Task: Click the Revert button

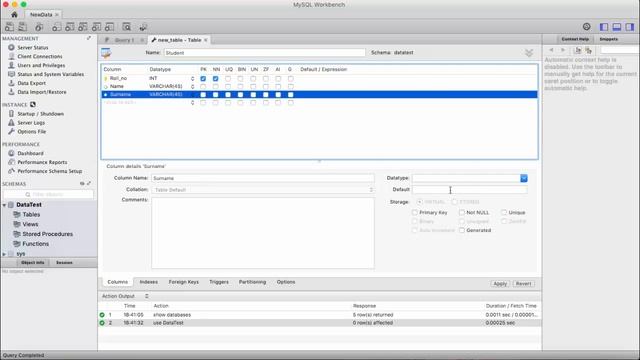Action: [x=523, y=284]
